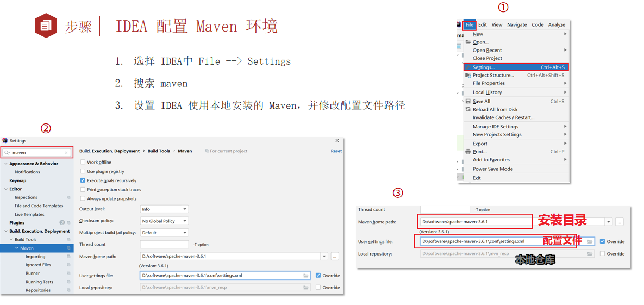Viewport: 644px width, 305px height.
Task: Click the IntelliJ logo in Settings title bar
Action: 5,141
